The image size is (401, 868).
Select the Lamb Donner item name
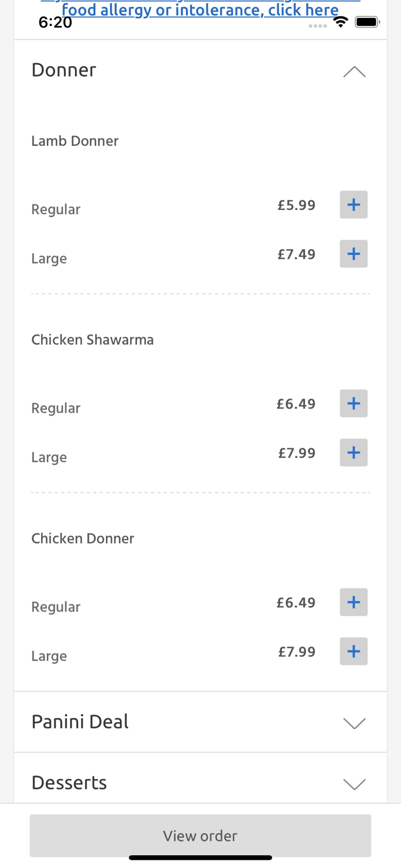pos(75,141)
